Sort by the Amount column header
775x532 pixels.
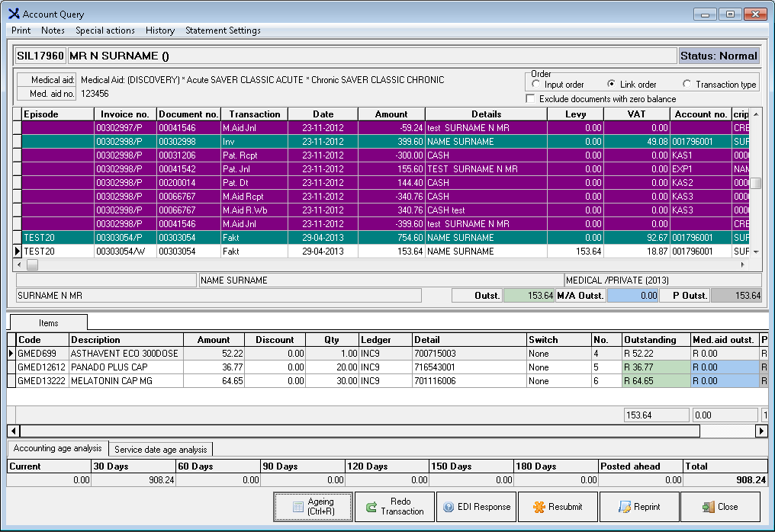coord(391,114)
